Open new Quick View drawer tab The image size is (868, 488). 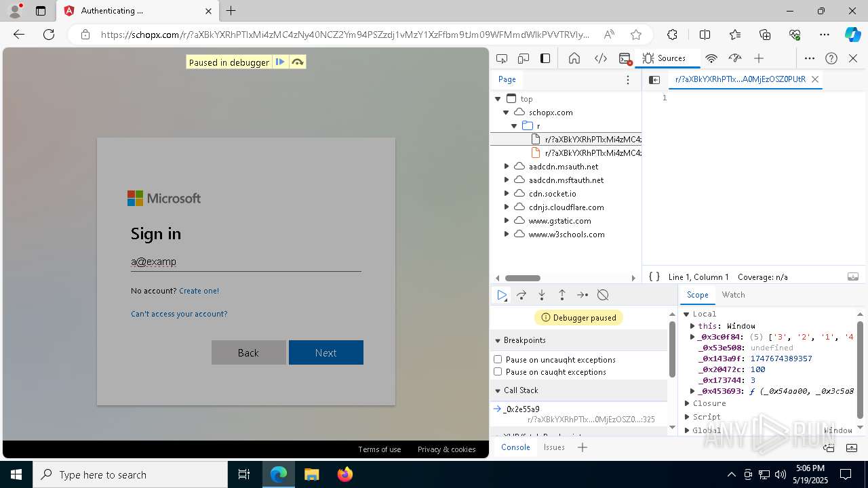tap(582, 447)
